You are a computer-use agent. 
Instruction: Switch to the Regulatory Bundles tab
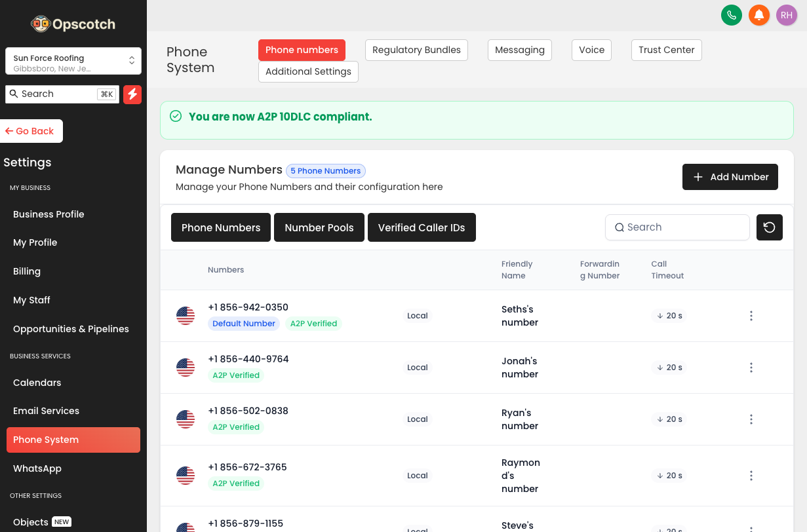tap(416, 50)
